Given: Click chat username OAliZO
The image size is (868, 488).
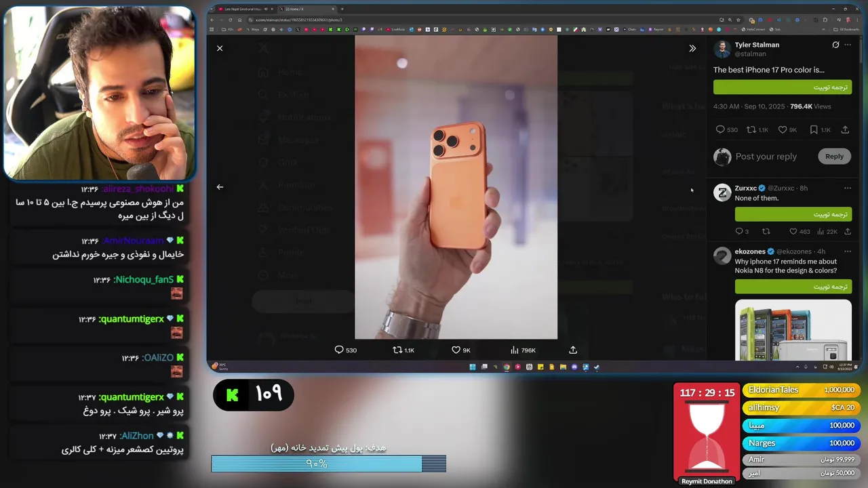Looking at the screenshot, I should tap(159, 357).
